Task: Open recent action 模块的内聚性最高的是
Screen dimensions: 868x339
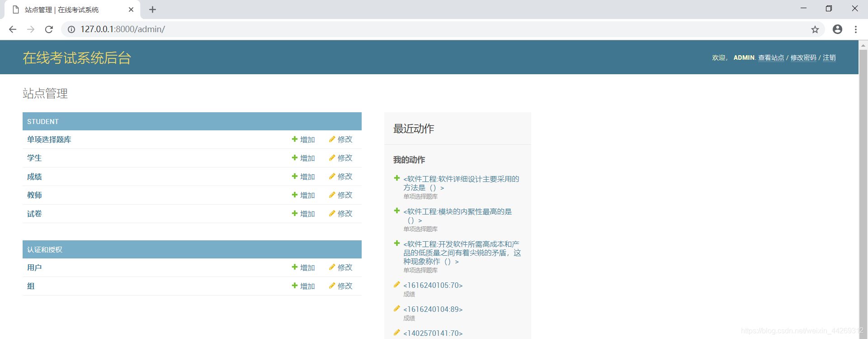Action: coord(458,216)
